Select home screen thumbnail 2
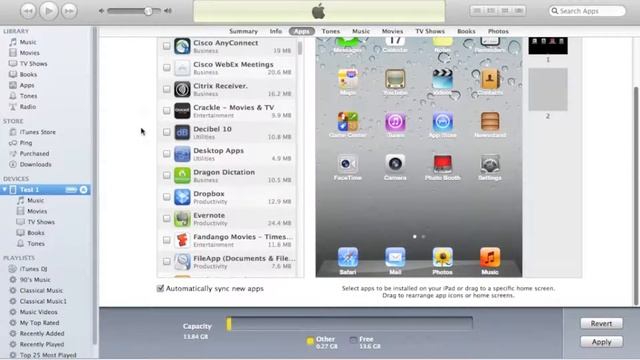 tap(548, 89)
